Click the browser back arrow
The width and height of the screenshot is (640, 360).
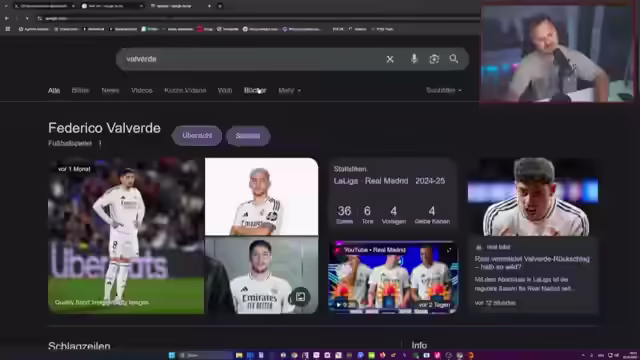point(7,18)
